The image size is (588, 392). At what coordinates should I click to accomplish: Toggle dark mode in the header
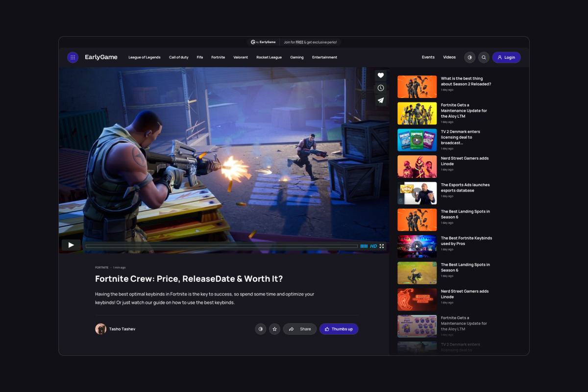470,57
